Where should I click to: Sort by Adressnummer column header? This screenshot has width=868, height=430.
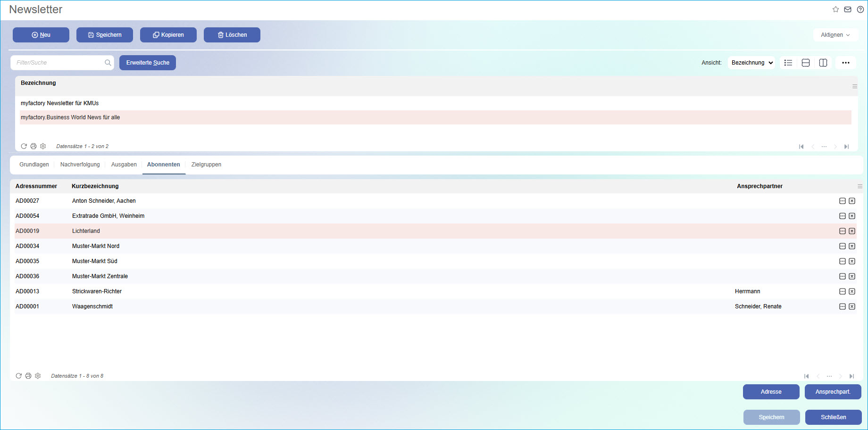[x=36, y=186]
